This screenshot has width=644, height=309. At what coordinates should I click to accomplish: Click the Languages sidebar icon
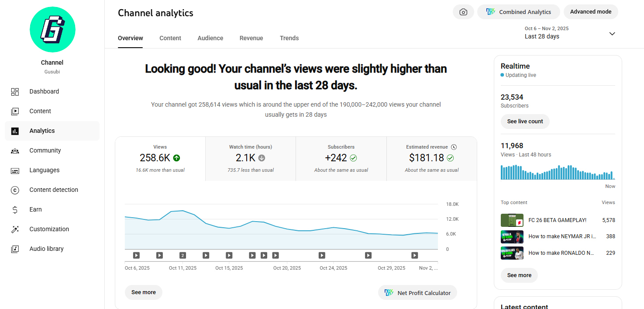pos(15,170)
